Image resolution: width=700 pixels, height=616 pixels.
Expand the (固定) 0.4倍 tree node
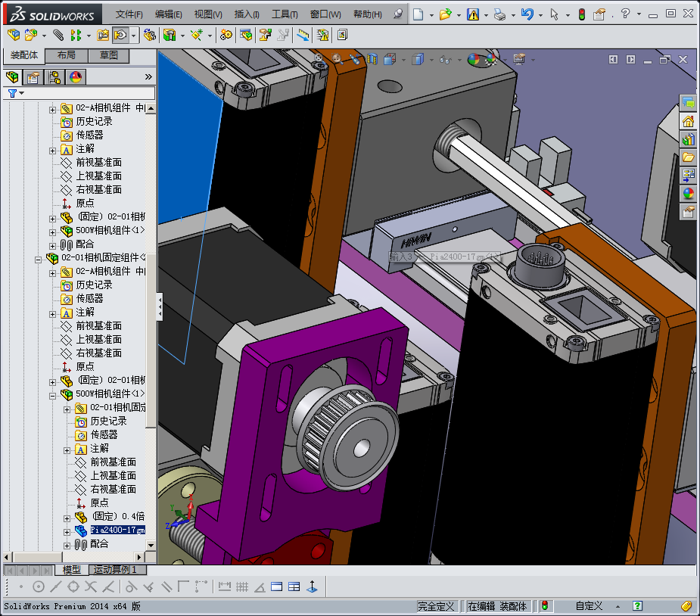[x=67, y=518]
